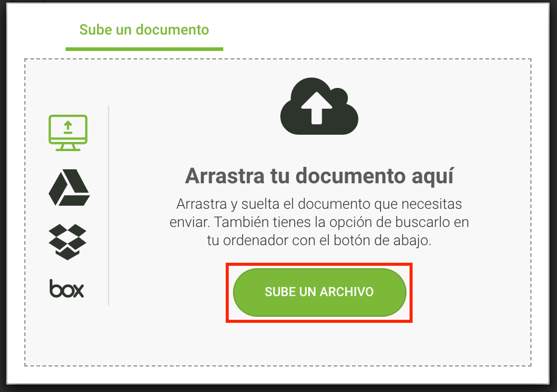Viewport: 557px width, 392px height.
Task: Click the vertical divider beside source icons
Action: pos(109,206)
